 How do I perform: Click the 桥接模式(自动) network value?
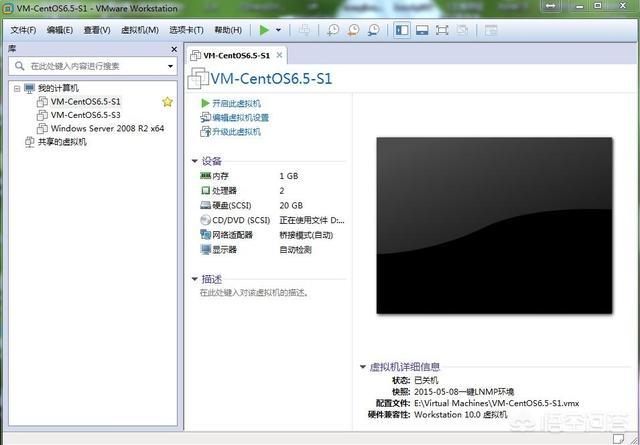tap(306, 235)
